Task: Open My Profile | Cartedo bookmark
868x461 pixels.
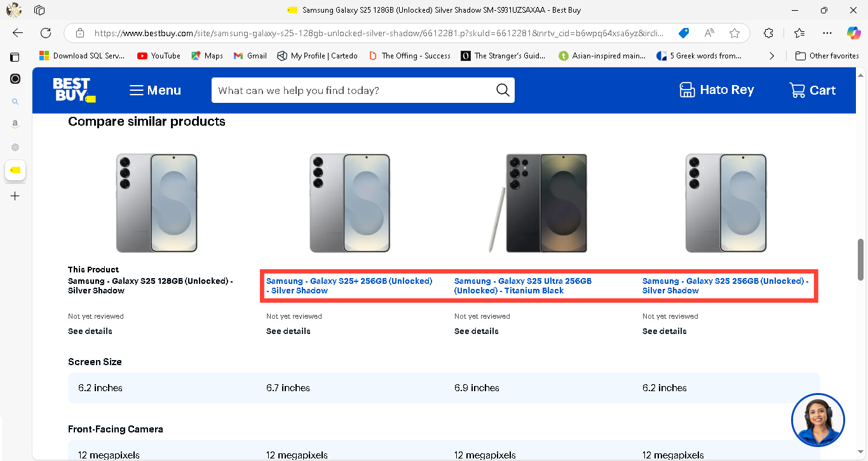Action: pos(317,56)
